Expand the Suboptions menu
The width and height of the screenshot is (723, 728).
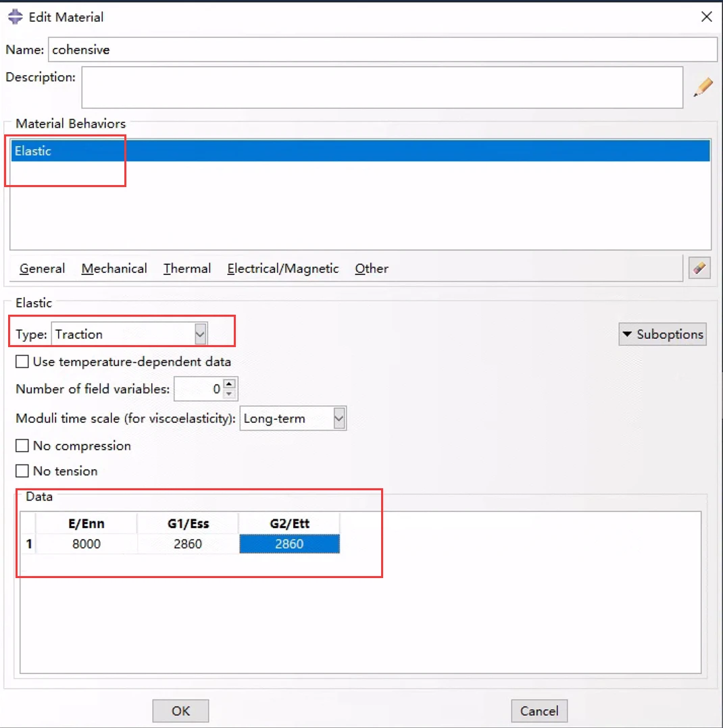pyautogui.click(x=662, y=334)
